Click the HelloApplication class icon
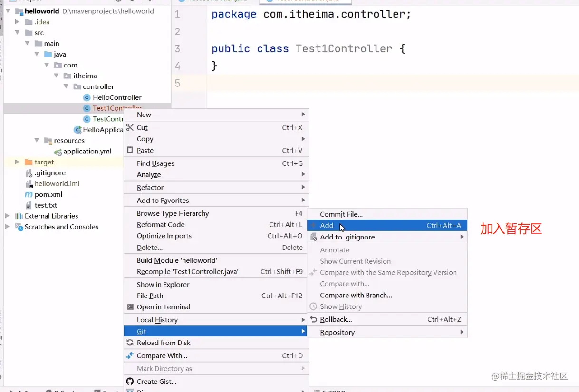Screen dimensions: 579x392 coord(77,130)
